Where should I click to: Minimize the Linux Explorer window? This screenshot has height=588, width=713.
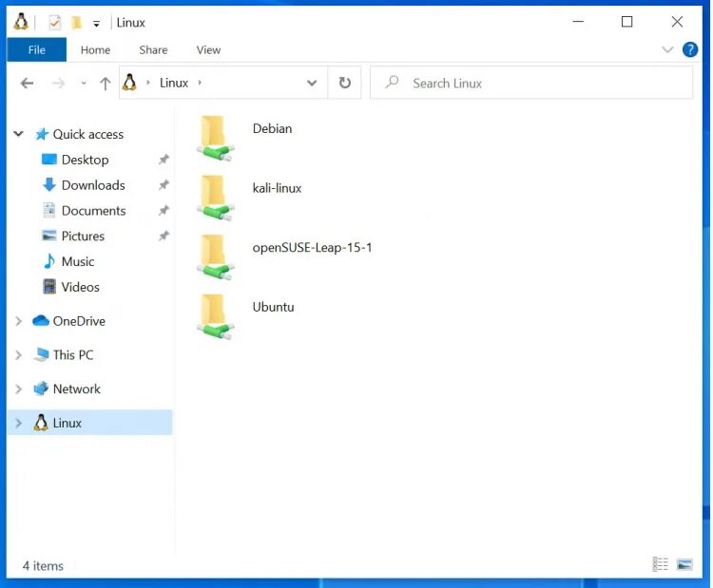coord(578,21)
